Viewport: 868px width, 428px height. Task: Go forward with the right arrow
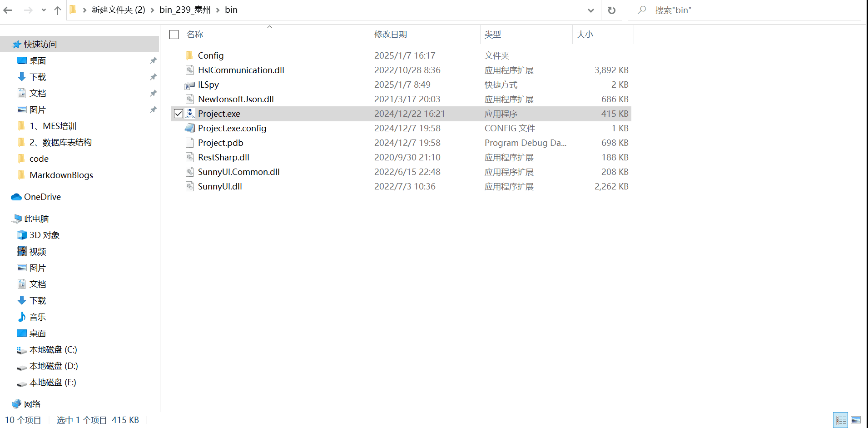coord(28,10)
